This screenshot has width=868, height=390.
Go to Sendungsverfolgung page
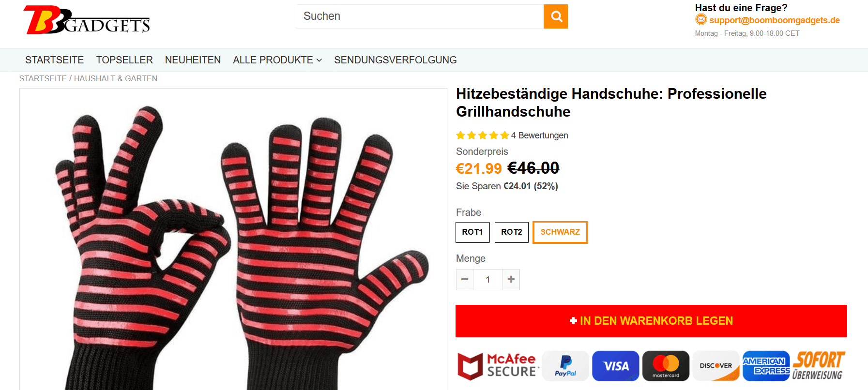tap(396, 60)
